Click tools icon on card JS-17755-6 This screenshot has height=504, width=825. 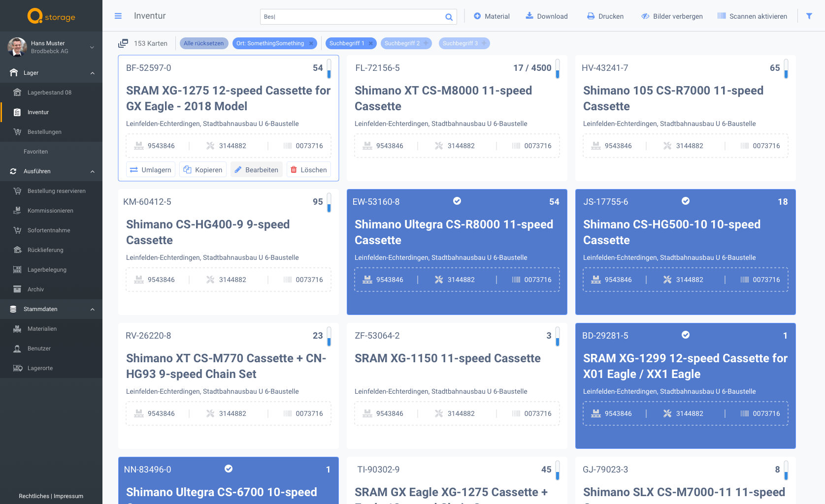click(x=667, y=280)
